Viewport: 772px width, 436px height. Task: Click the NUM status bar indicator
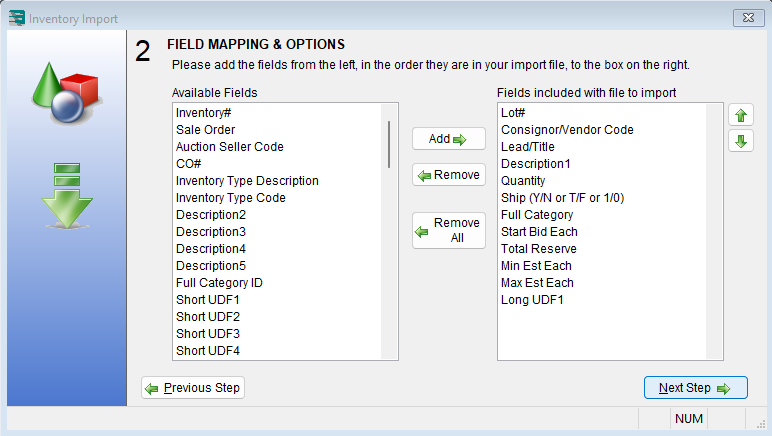pyautogui.click(x=688, y=419)
